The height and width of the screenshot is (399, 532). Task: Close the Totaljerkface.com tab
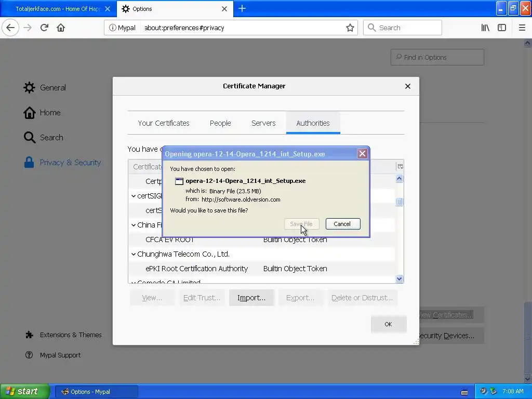point(107,9)
